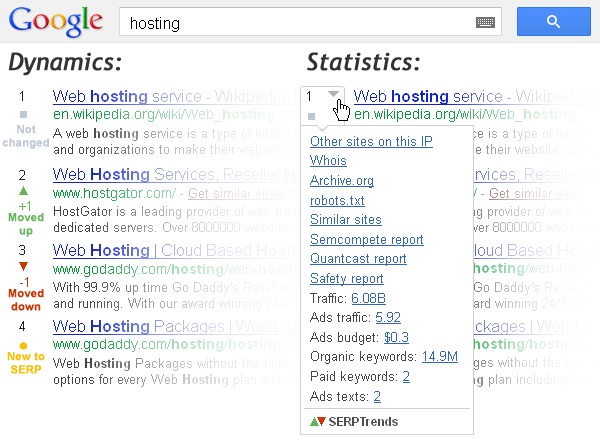Open the on-screen keyboard icon
600x443 pixels.
485,22
